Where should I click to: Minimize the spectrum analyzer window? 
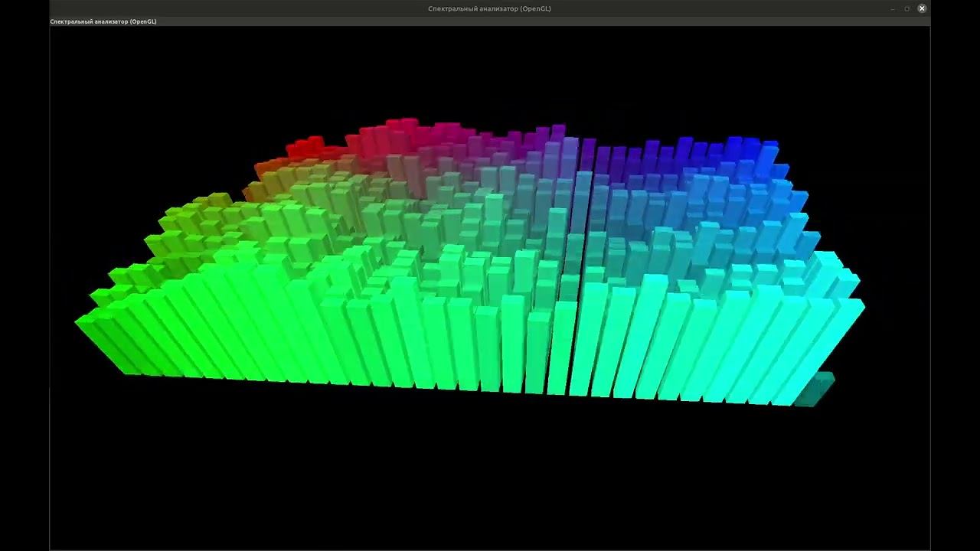pos(893,8)
